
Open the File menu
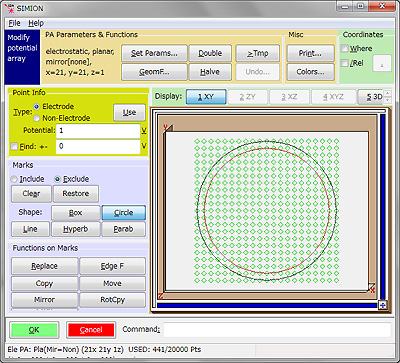(14, 23)
